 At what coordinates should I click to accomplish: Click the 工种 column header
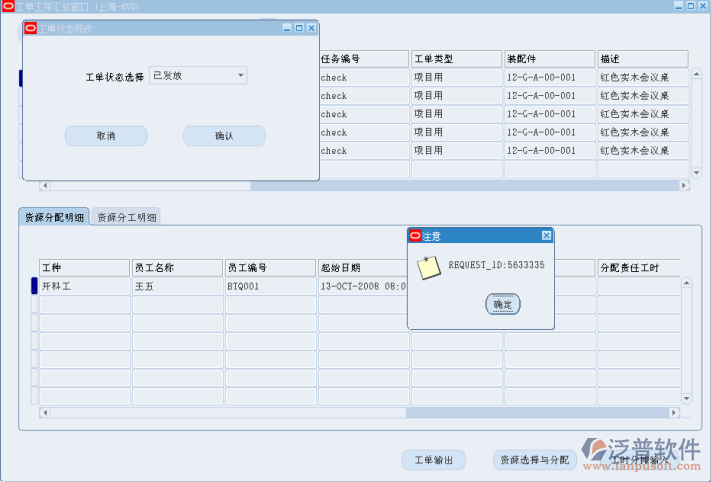[84, 268]
